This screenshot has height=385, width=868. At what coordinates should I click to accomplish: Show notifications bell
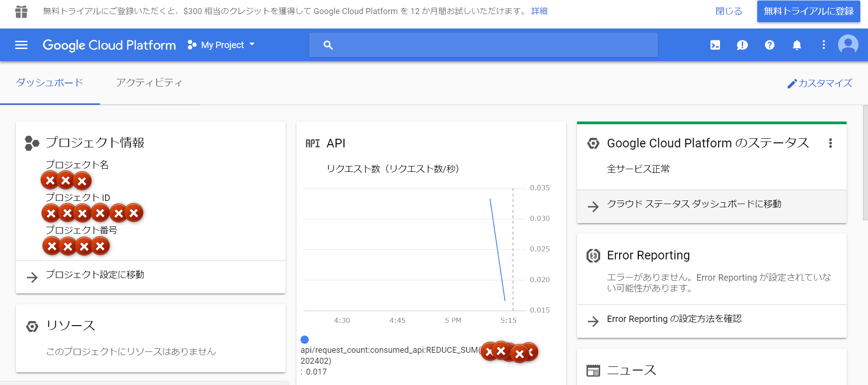pos(797,45)
